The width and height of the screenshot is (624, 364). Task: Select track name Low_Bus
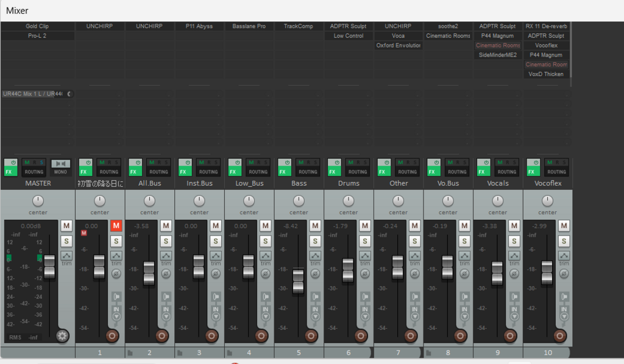click(249, 183)
